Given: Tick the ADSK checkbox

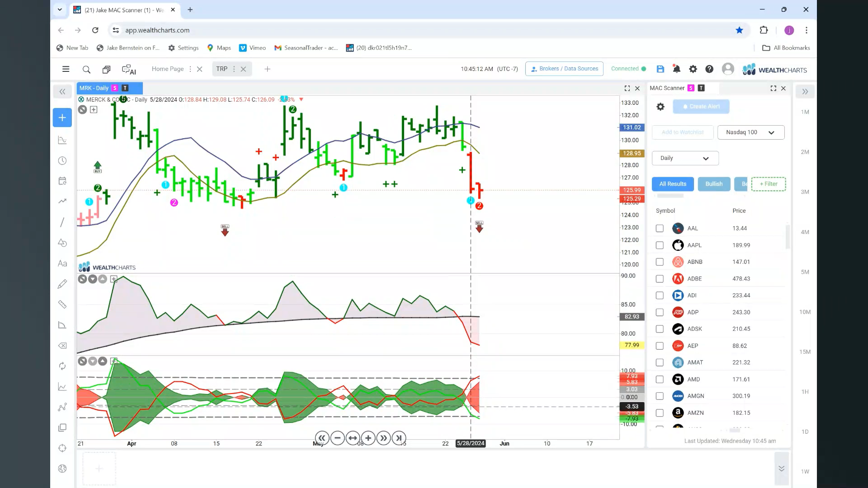Looking at the screenshot, I should point(660,329).
